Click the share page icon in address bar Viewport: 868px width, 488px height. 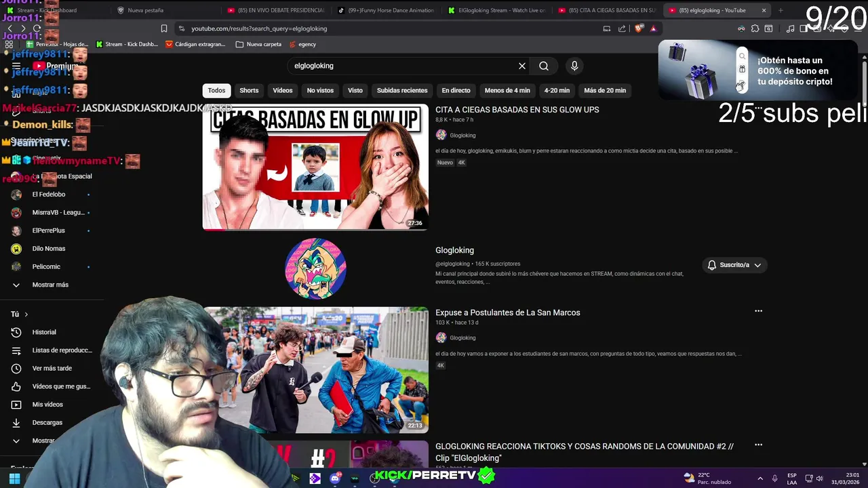622,28
